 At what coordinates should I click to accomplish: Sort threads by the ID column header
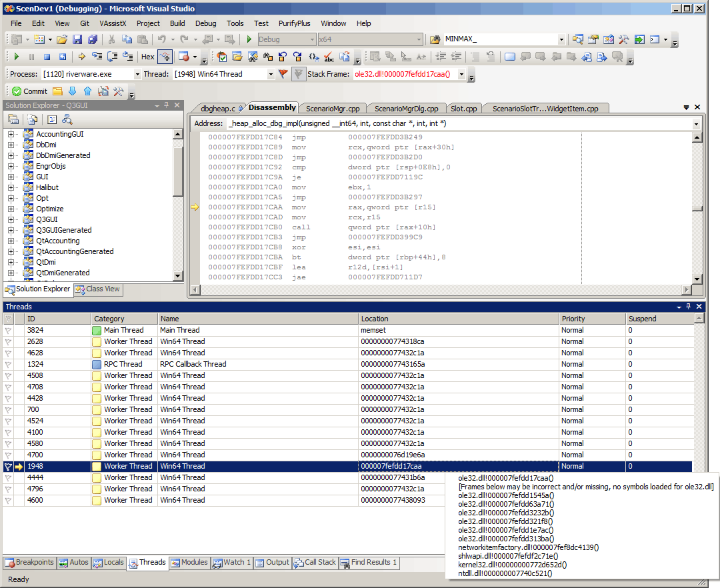tap(58, 319)
